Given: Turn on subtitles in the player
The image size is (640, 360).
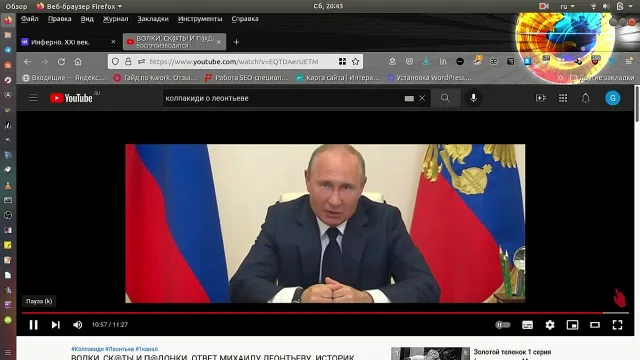Looking at the screenshot, I should click(x=527, y=324).
